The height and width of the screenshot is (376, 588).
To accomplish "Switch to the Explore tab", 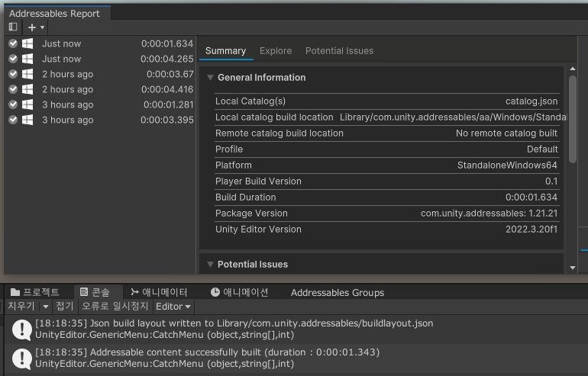I will pyautogui.click(x=276, y=51).
